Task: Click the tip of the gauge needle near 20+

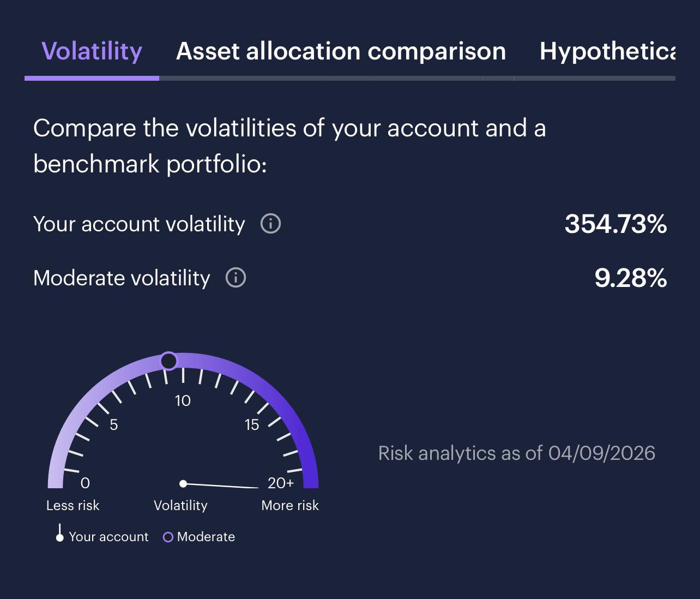Action: [257, 487]
